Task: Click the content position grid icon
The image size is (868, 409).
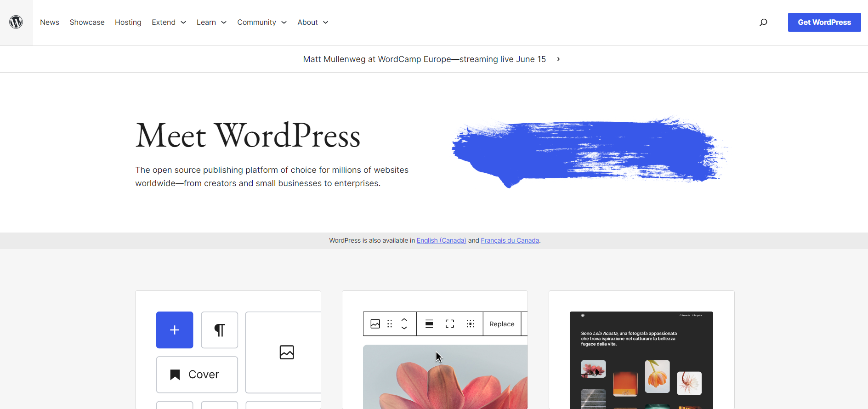Action: point(471,324)
